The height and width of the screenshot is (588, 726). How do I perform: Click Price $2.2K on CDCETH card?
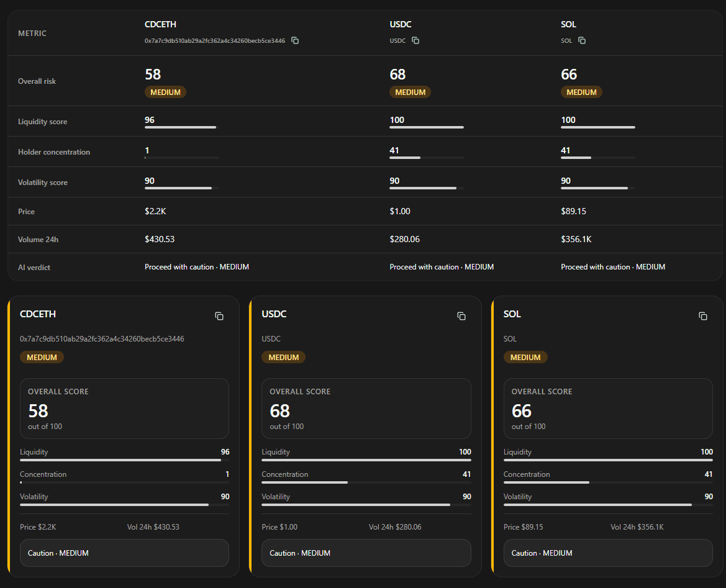click(38, 527)
